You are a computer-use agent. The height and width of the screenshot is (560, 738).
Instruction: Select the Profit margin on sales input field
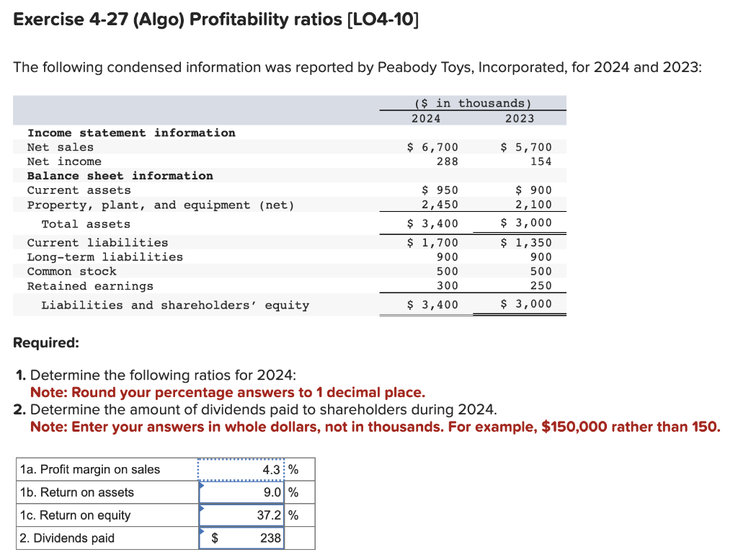240,468
